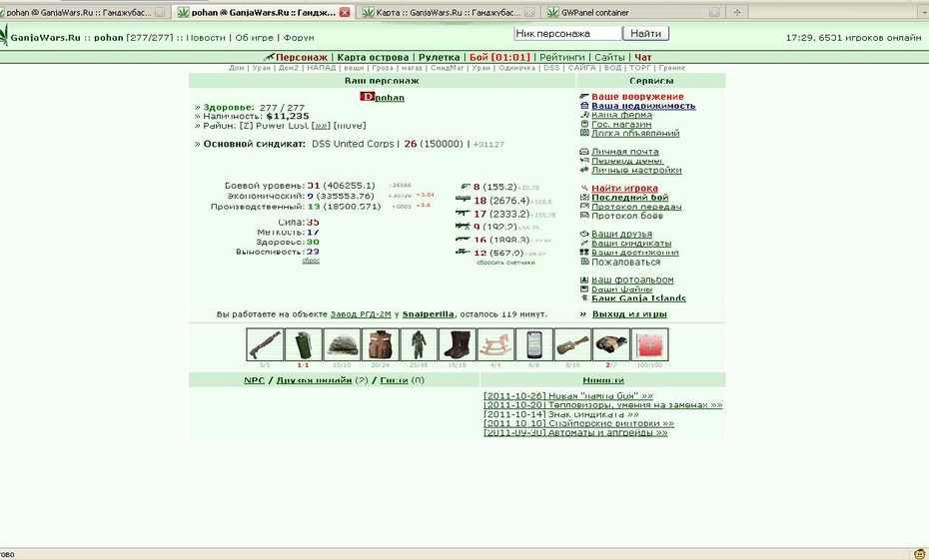Open the Snaiperilla player link
The height and width of the screenshot is (560, 929).
[x=429, y=314]
